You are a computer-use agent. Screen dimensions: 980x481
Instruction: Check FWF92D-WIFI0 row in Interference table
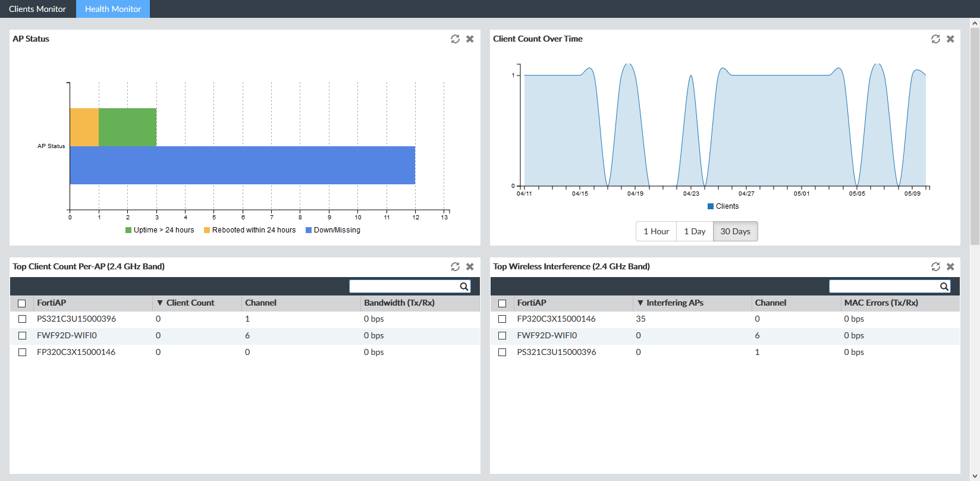coord(502,336)
